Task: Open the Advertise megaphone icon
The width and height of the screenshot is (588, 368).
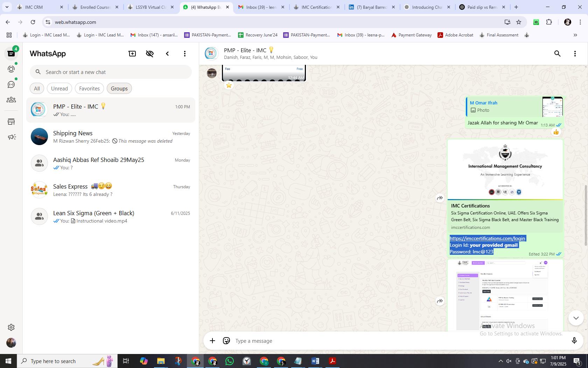Action: tap(11, 137)
